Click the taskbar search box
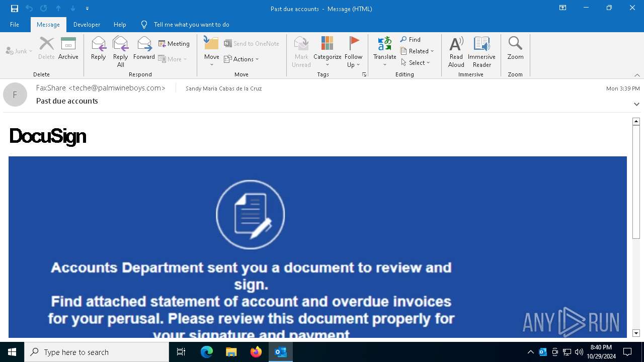Image resolution: width=644 pixels, height=362 pixels. pos(97,352)
